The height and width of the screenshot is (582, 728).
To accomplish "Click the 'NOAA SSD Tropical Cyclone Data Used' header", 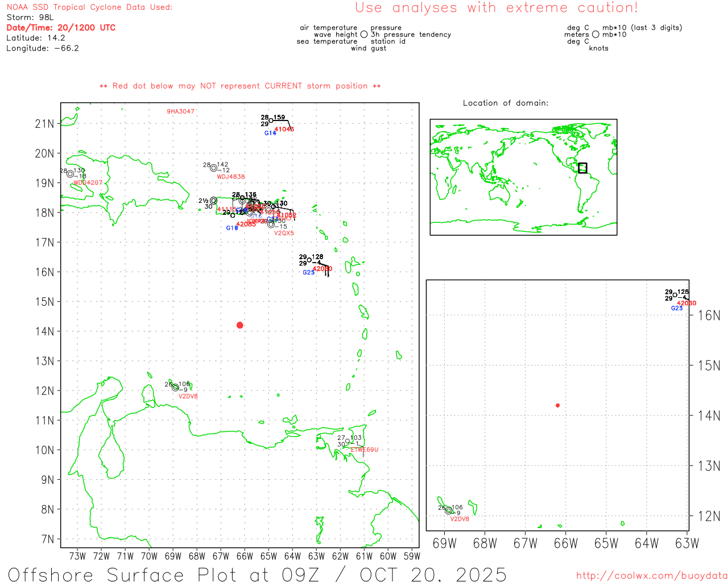I will [89, 7].
